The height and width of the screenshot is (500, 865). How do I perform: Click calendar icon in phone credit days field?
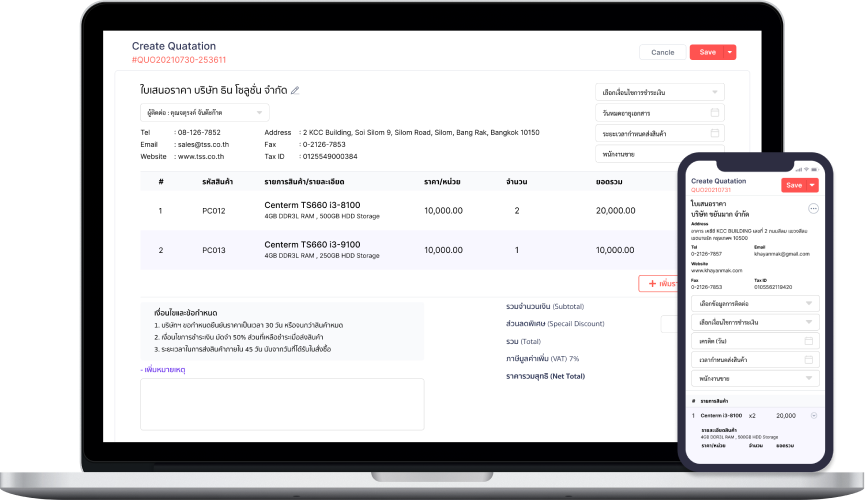coord(807,341)
